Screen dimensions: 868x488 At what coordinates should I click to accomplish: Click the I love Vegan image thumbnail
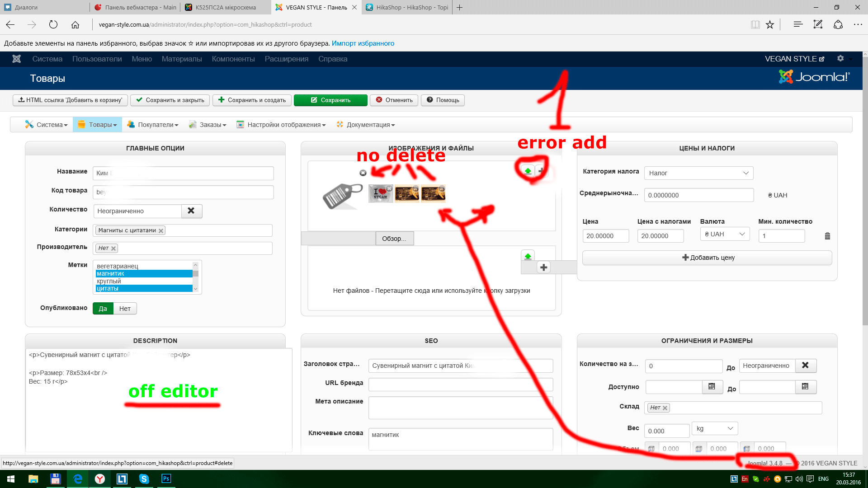[380, 193]
